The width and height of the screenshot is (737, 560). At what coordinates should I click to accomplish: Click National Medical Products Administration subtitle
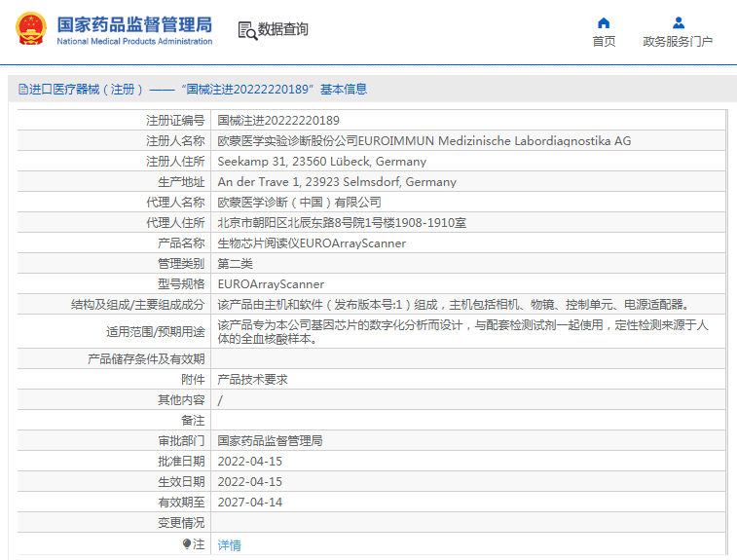pos(134,41)
